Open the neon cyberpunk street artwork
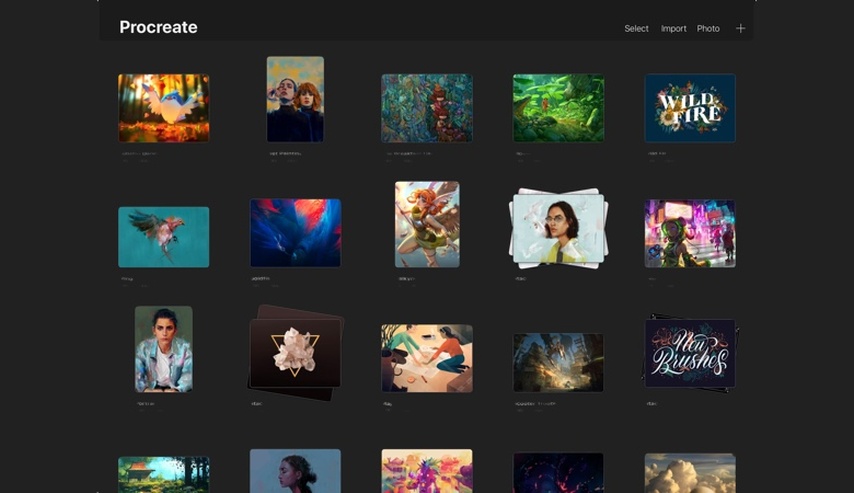The height and width of the screenshot is (493, 854). coord(690,233)
